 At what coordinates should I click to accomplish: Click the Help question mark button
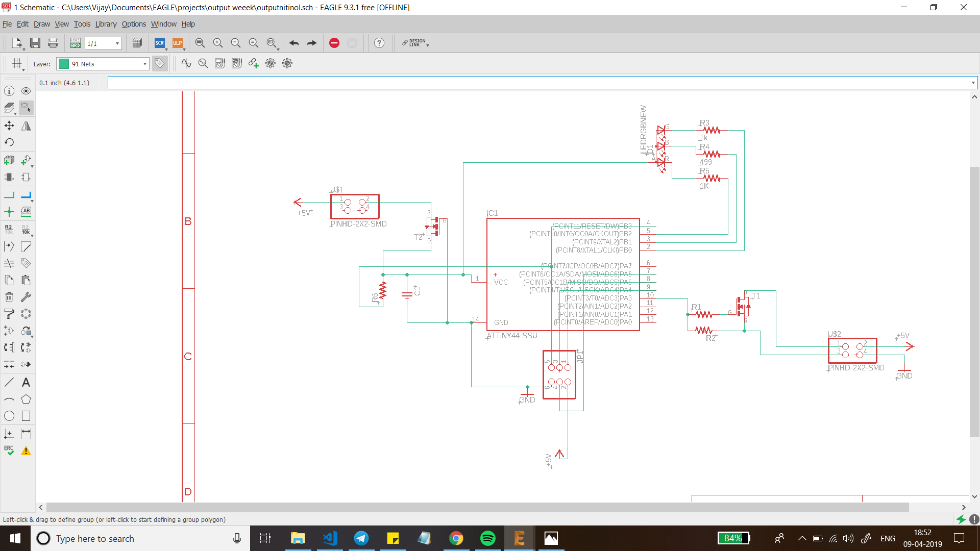coord(379,43)
